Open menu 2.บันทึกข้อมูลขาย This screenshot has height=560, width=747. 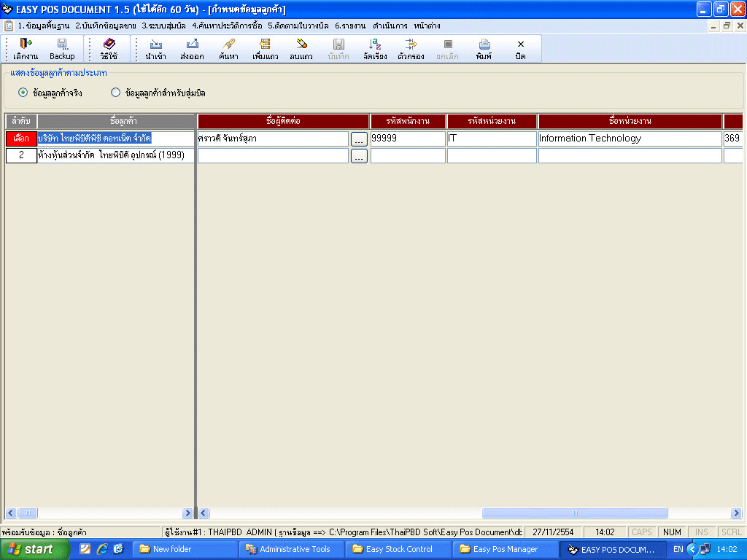pos(106,26)
